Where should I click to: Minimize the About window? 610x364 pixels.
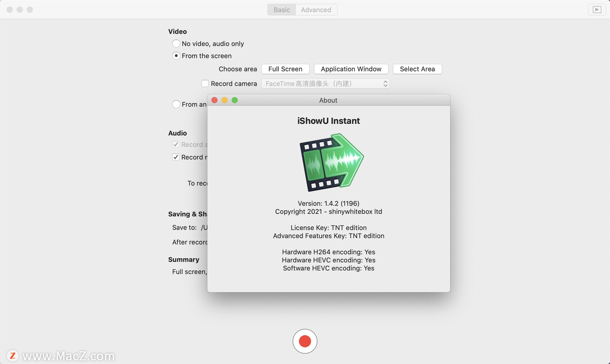click(x=225, y=100)
